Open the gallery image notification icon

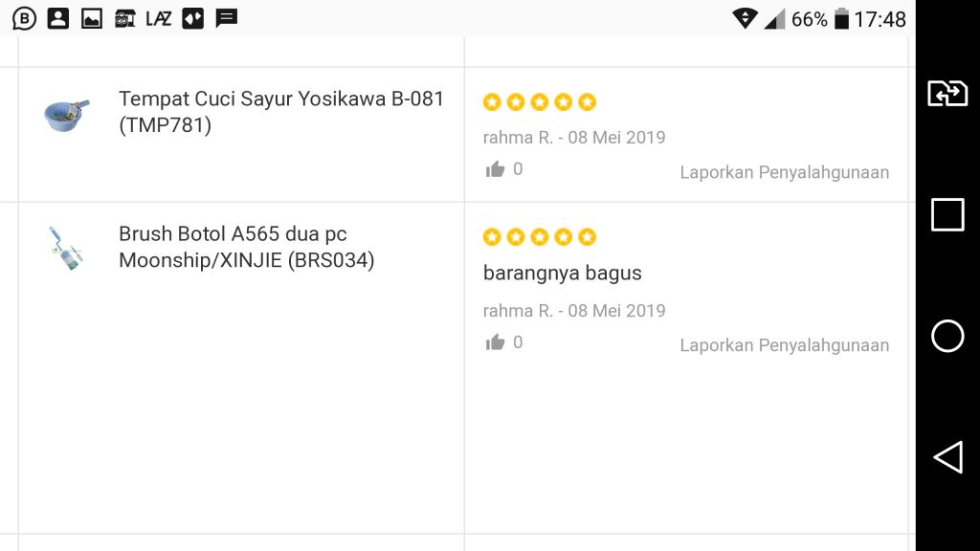click(x=92, y=19)
